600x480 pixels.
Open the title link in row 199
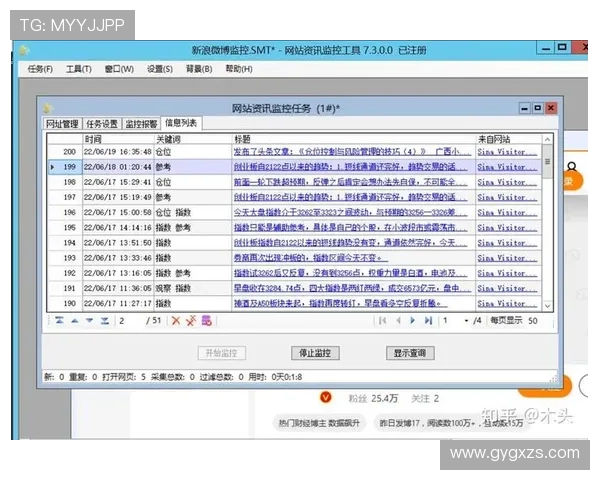click(x=350, y=167)
